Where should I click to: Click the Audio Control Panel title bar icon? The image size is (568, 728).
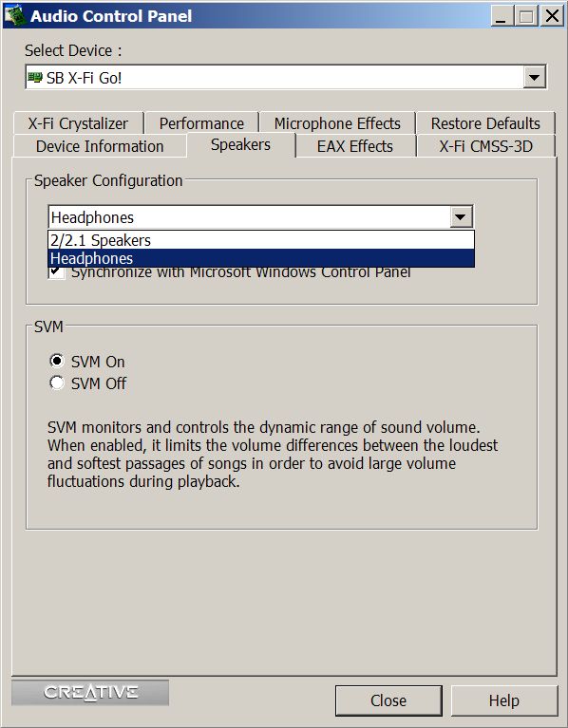(x=15, y=15)
